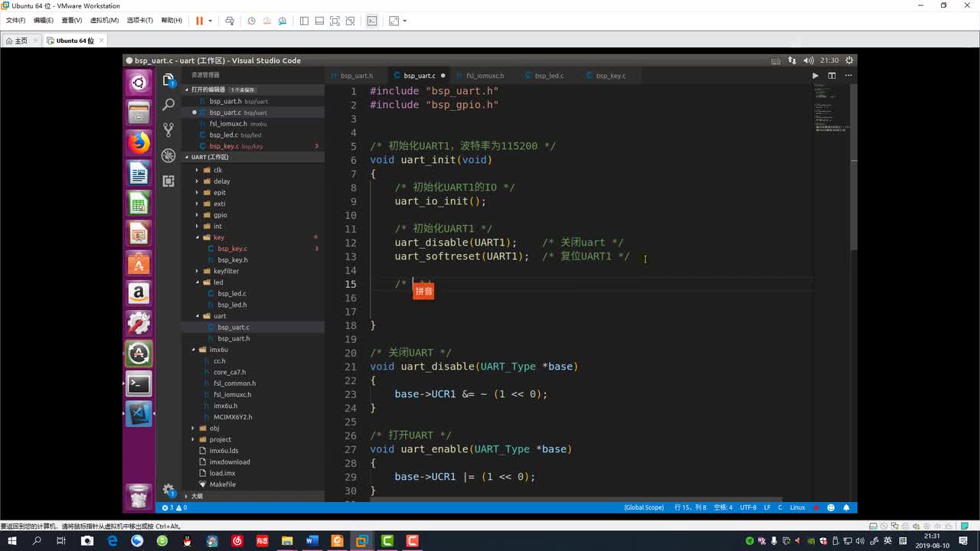Expand the project folder
Image resolution: width=980 pixels, height=551 pixels.
193,439
